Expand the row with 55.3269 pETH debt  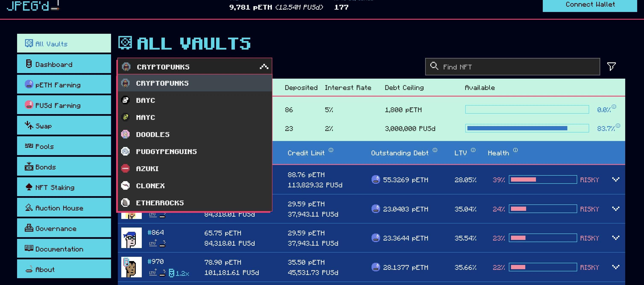[616, 179]
